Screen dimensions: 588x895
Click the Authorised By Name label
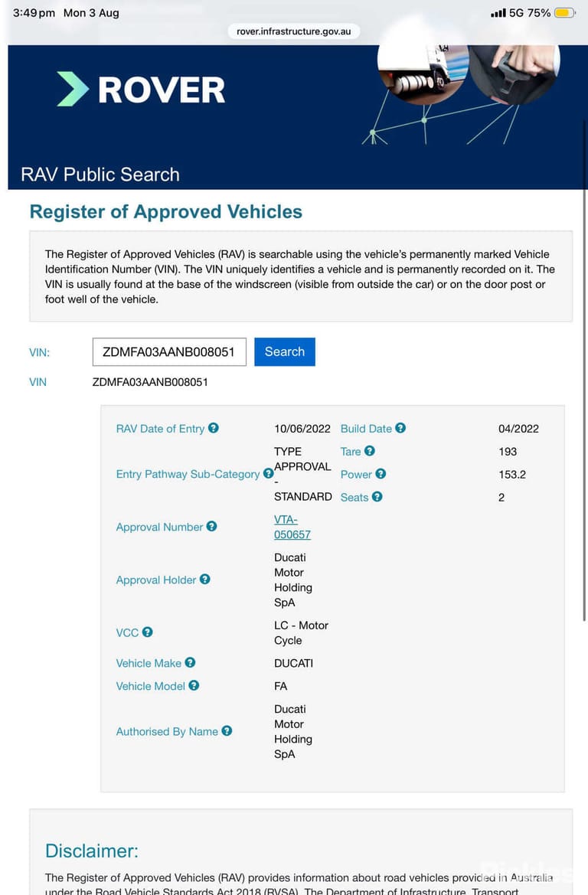(167, 732)
